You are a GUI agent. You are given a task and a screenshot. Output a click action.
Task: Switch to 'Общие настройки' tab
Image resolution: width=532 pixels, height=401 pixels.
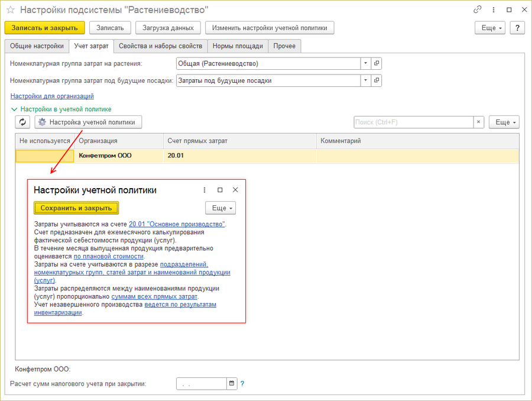point(37,46)
